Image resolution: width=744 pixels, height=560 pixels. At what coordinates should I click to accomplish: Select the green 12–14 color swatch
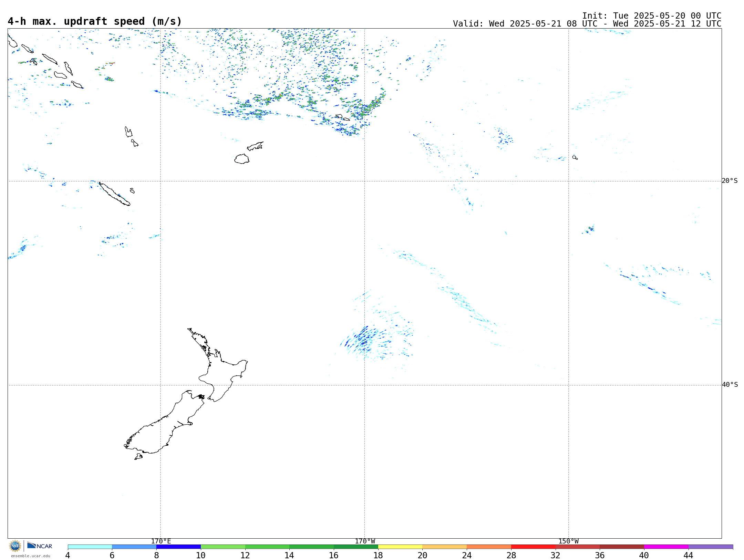coord(267,547)
